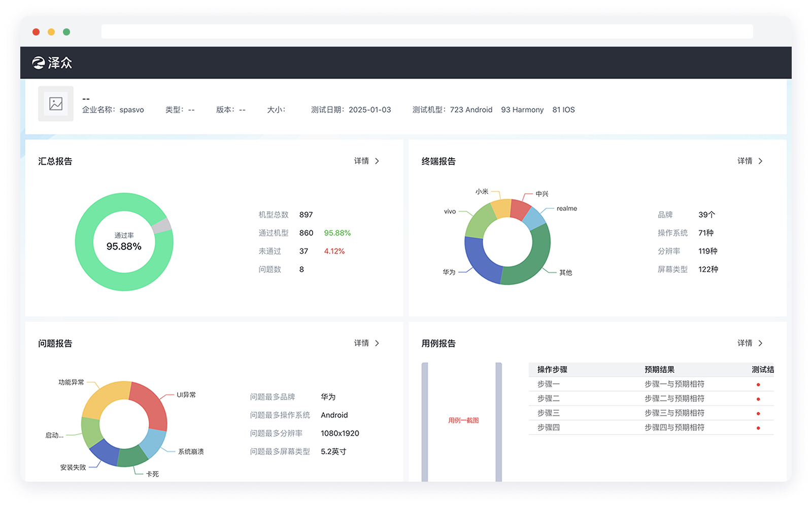Screen dimensions: 812x506
Task: Click the 操作步骤 column header
Action: pyautogui.click(x=552, y=370)
